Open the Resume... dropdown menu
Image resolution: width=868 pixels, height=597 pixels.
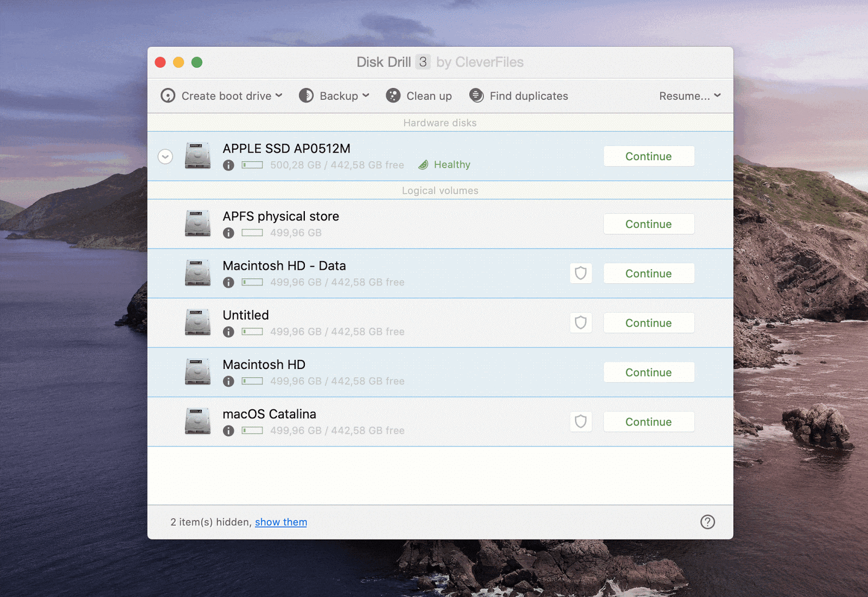coord(690,96)
